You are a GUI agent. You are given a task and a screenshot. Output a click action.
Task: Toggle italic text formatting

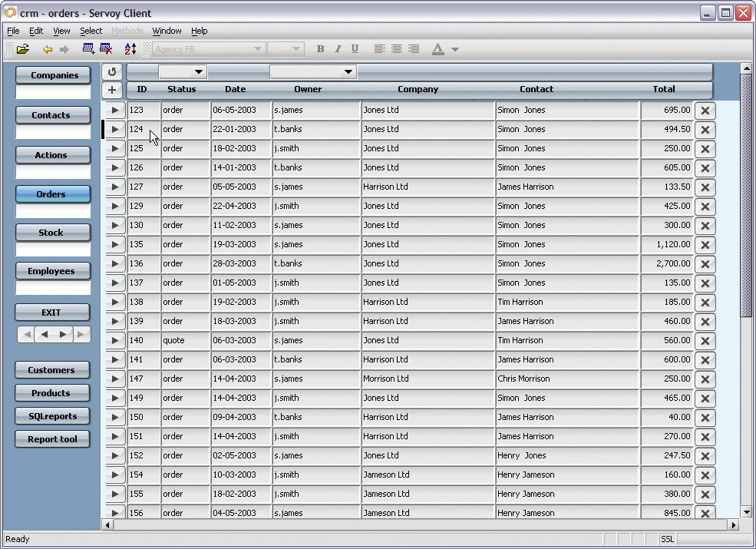[x=338, y=48]
